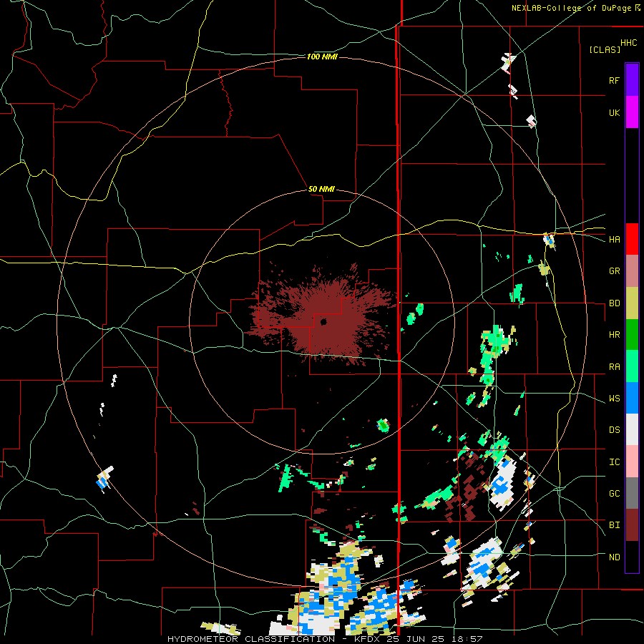
Task: Click the DS white legend swatch
Action: click(632, 429)
